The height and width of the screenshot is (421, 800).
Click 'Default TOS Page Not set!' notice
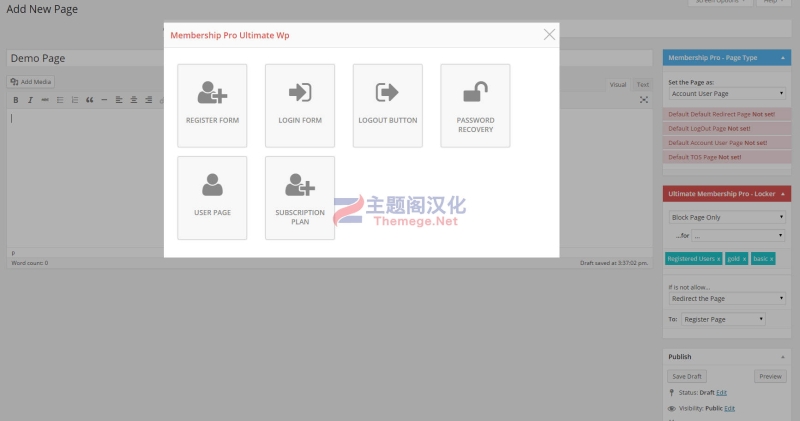(727, 157)
